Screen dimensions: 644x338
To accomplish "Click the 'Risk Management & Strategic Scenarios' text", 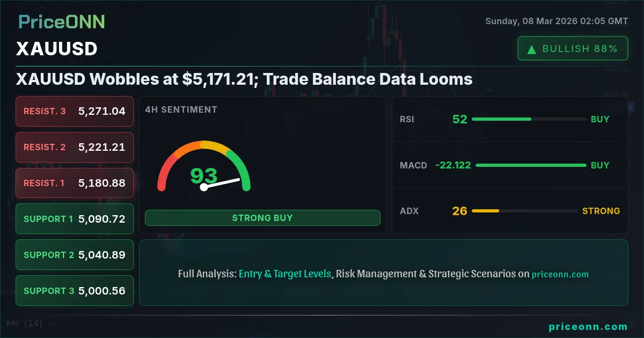I will [x=426, y=274].
